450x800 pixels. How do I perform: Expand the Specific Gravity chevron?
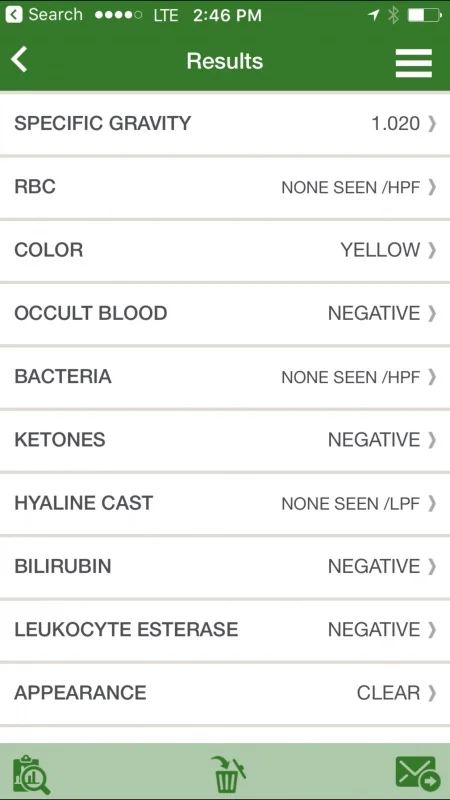click(x=432, y=123)
